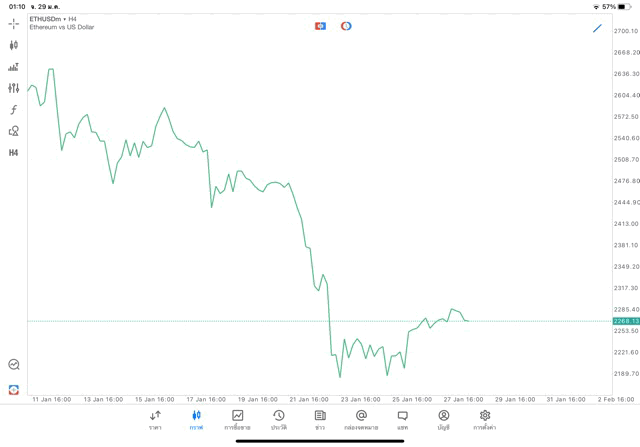Open chart settings sliders icon
Image resolution: width=640 pixels, height=447 pixels.
pos(14,88)
